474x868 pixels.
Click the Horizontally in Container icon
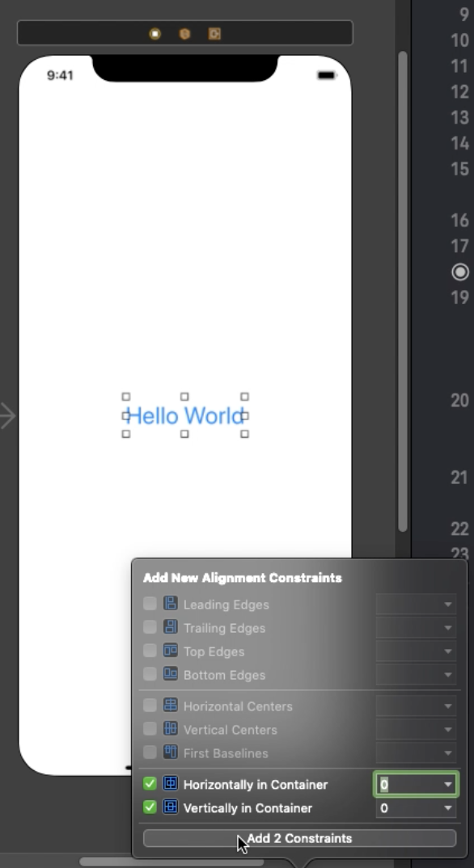point(171,784)
